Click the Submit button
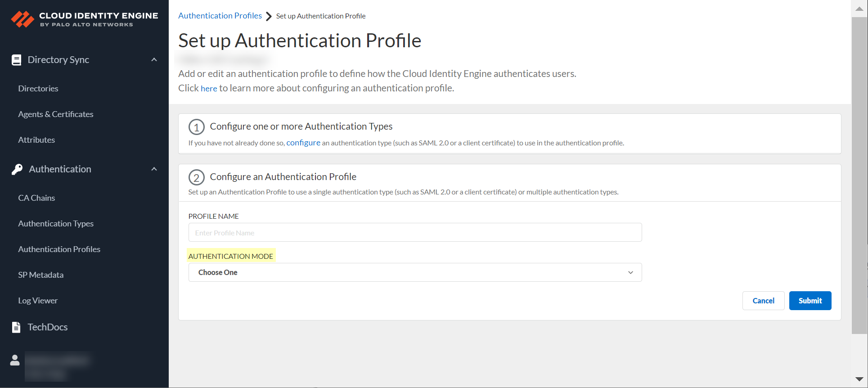Screen dimensions: 868x388 point(810,301)
